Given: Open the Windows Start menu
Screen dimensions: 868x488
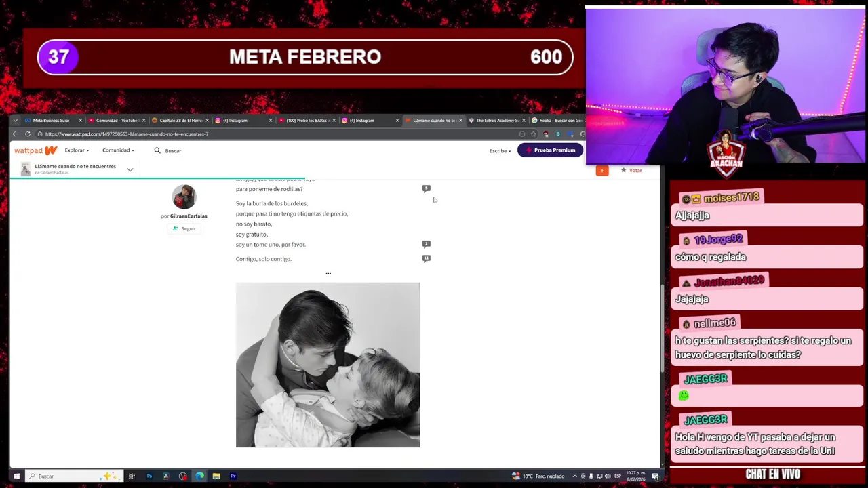Looking at the screenshot, I should click(x=16, y=476).
